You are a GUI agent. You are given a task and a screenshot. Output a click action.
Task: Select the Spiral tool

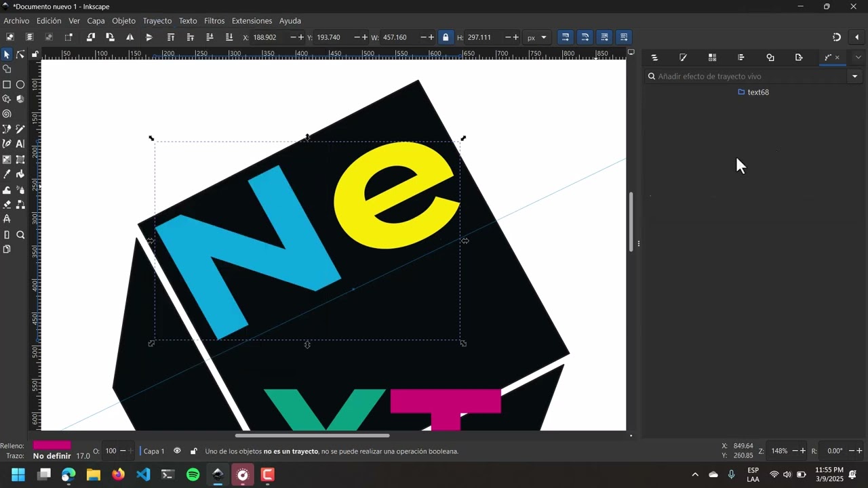pyautogui.click(x=7, y=114)
